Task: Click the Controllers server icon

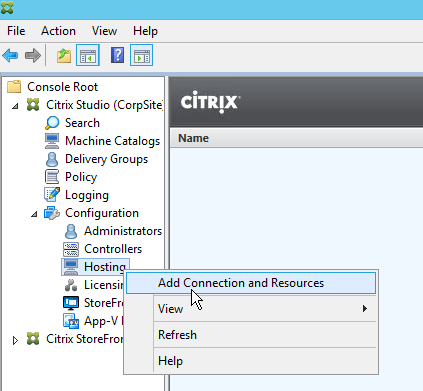Action: 71,249
